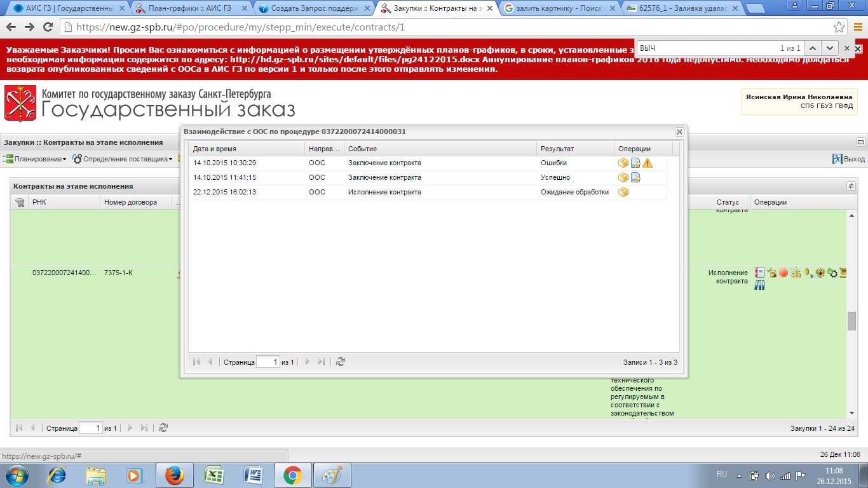868x488 pixels.
Task: Reload the page with browser refresh button
Action: click(x=48, y=27)
